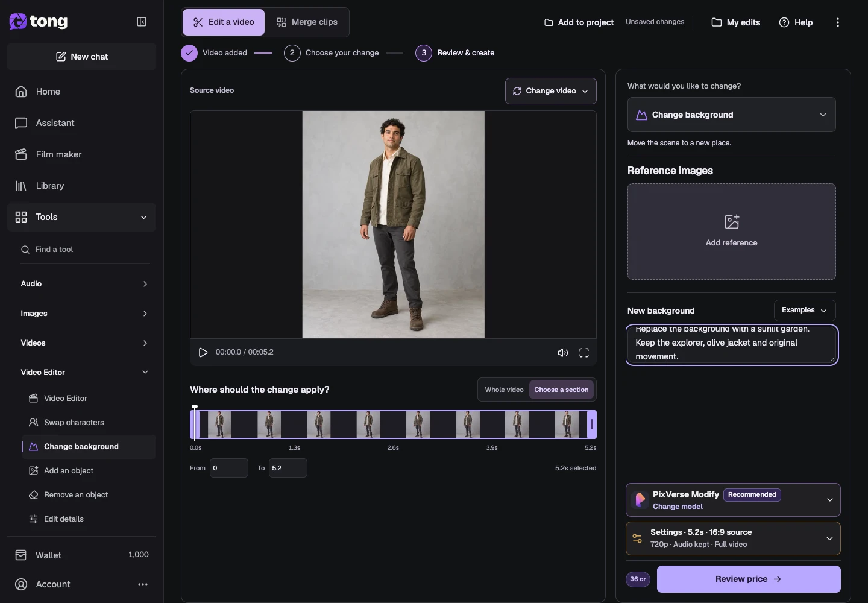
Task: Expand the Audio tools group
Action: [x=84, y=284]
